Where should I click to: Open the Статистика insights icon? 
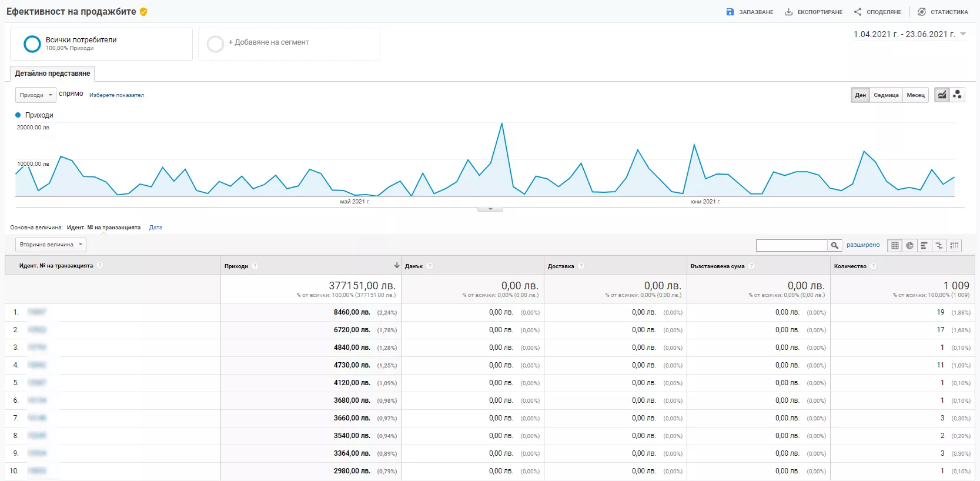pos(921,12)
